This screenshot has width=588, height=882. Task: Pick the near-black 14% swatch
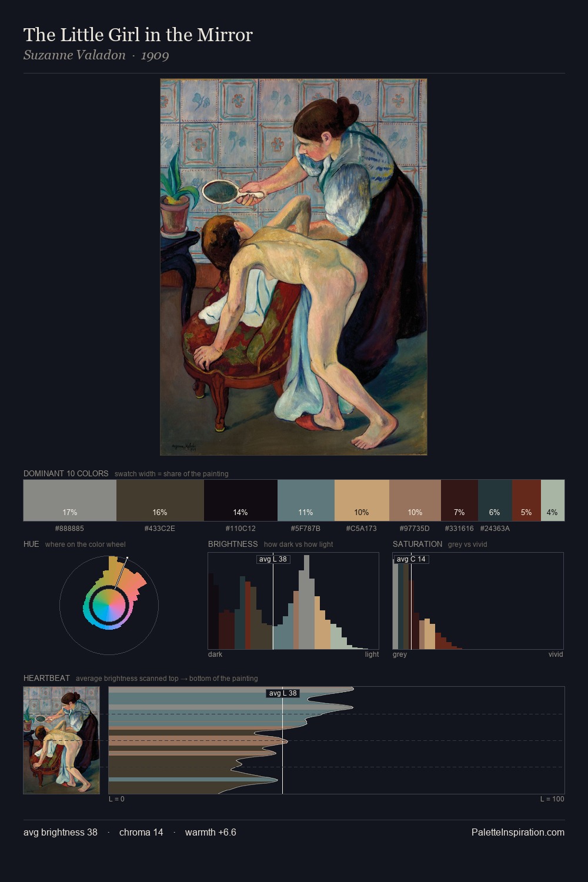(x=240, y=500)
